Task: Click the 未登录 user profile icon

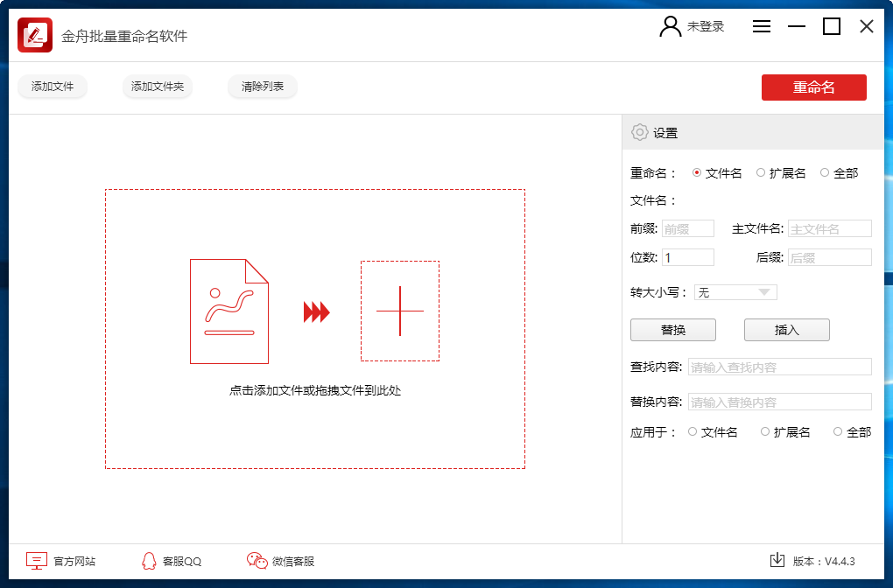Action: point(670,26)
